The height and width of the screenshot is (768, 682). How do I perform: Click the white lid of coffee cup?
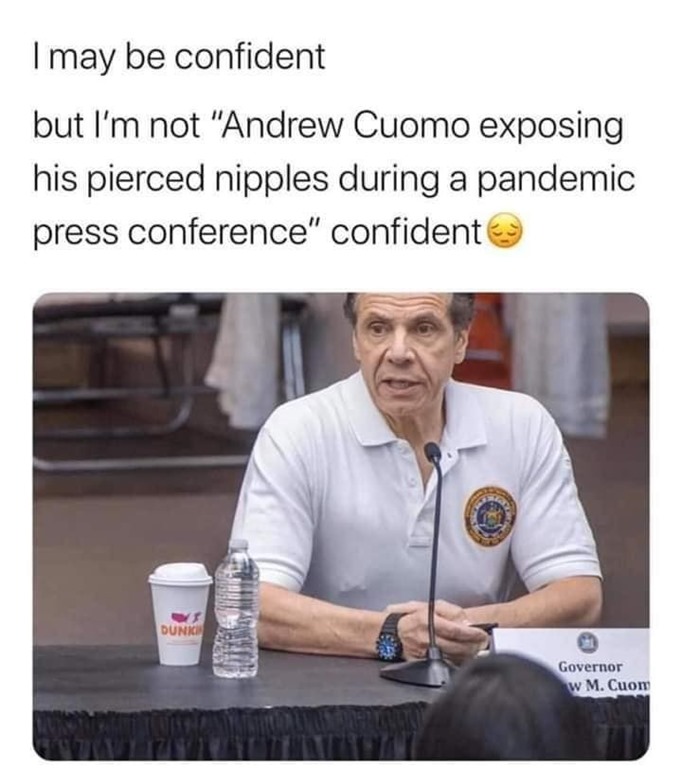pyautogui.click(x=180, y=574)
